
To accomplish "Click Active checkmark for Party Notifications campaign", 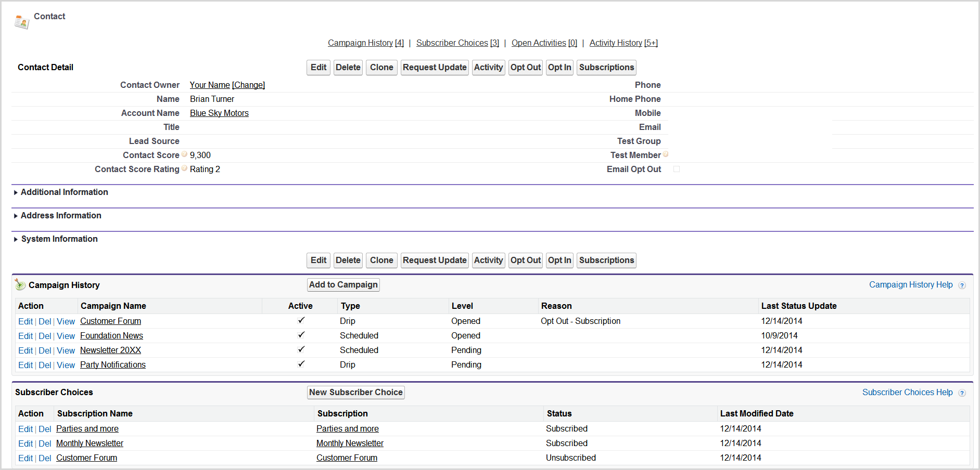I will click(301, 364).
